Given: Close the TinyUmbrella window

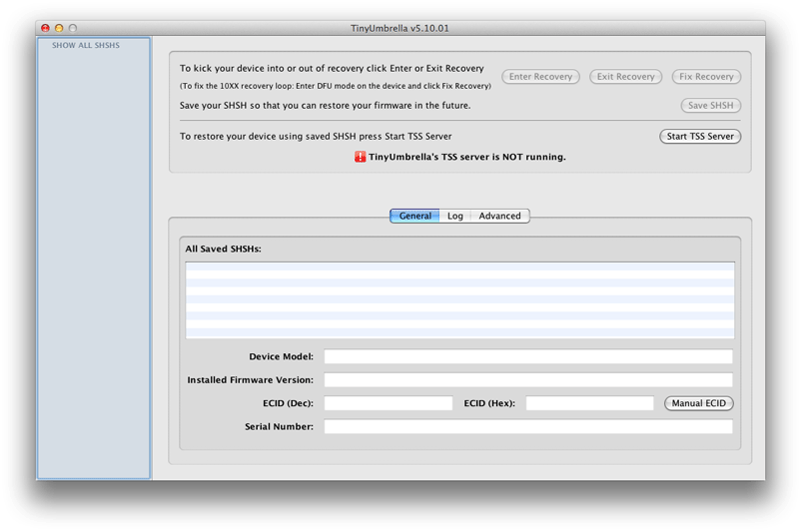Looking at the screenshot, I should pos(45,28).
